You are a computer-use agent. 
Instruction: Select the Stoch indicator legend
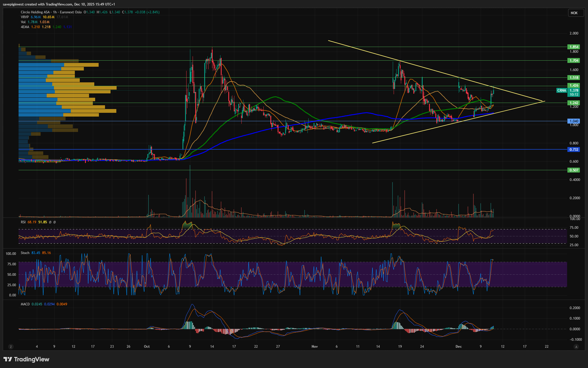(x=25, y=253)
